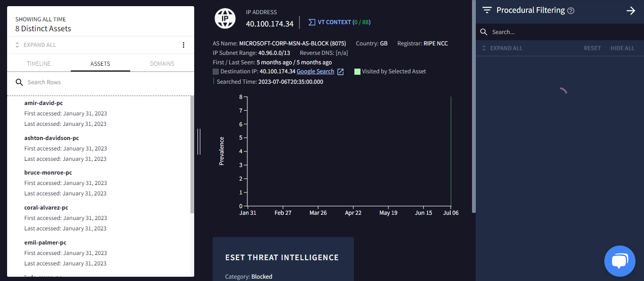Screen dimensions: 644x281
Task: Open the chat support bubble
Action: [619, 261]
